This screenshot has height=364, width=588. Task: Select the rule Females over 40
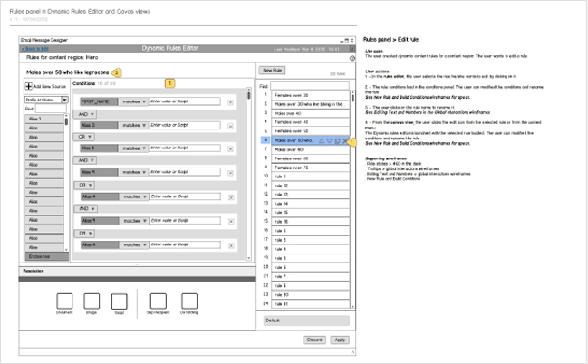pos(311,122)
